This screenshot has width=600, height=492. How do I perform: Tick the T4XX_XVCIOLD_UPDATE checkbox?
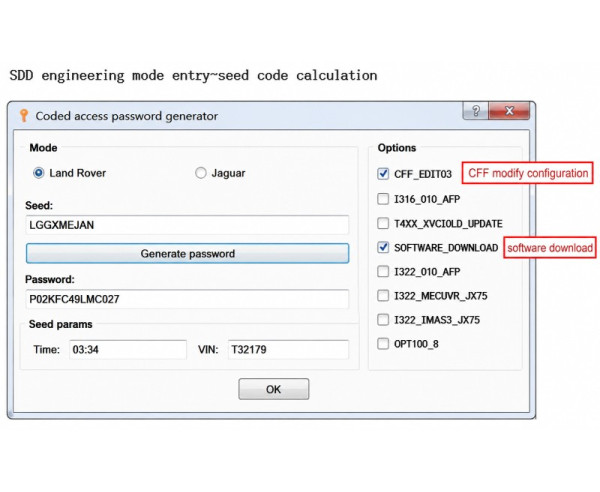[x=383, y=223]
